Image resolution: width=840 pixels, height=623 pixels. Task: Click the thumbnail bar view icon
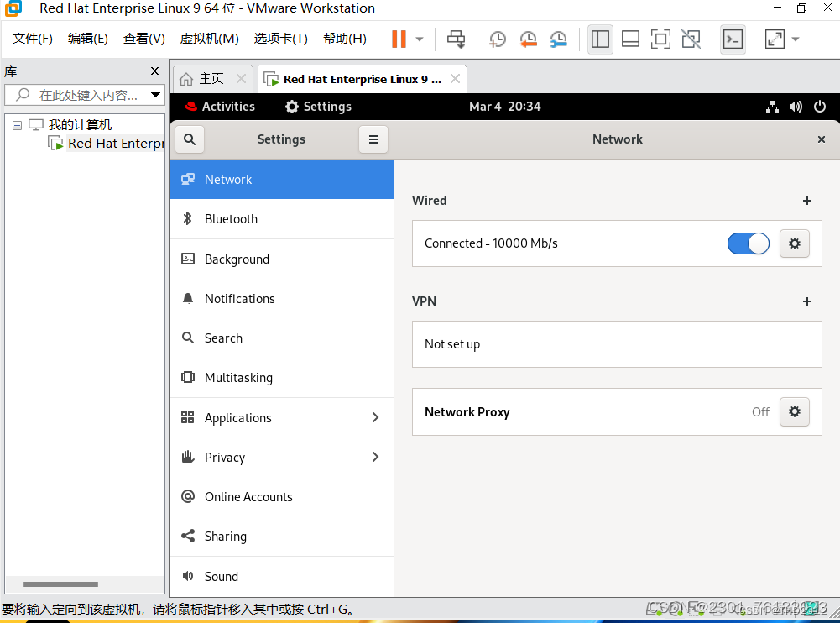(630, 39)
